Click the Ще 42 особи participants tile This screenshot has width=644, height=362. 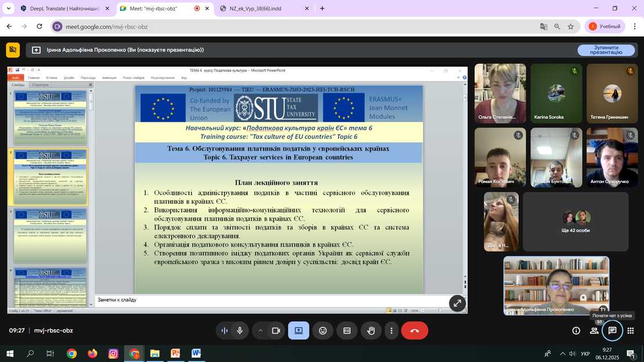[575, 222]
